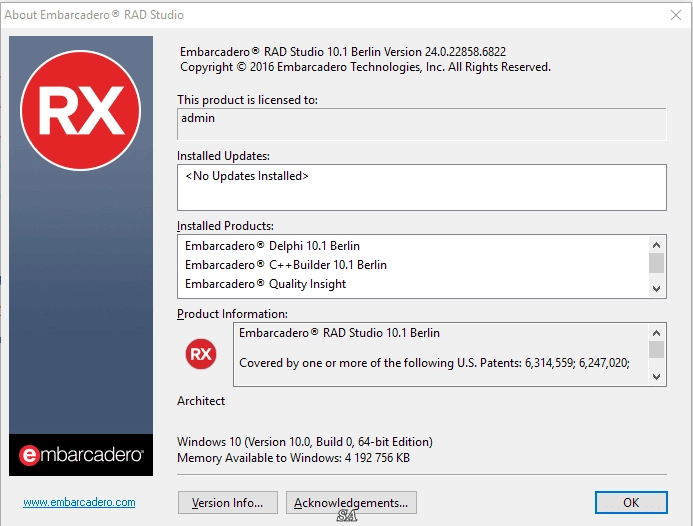Image resolution: width=693 pixels, height=526 pixels.
Task: Click 'Installed Updates:' label
Action: click(x=223, y=156)
